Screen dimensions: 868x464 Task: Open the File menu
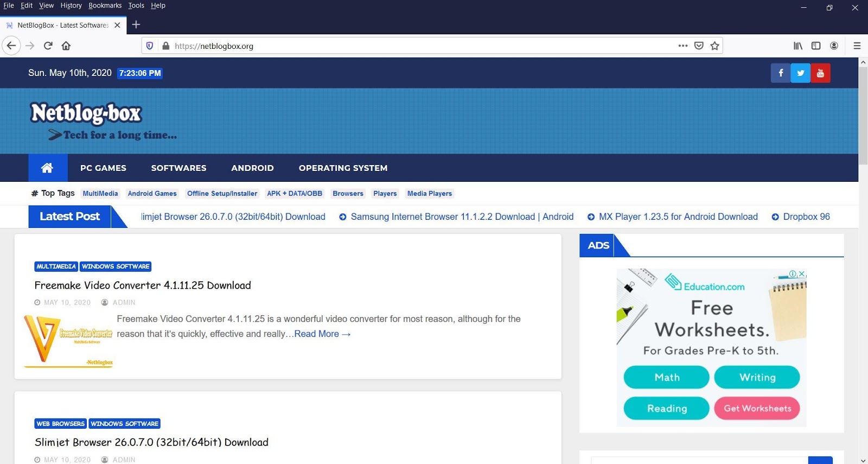tap(9, 5)
